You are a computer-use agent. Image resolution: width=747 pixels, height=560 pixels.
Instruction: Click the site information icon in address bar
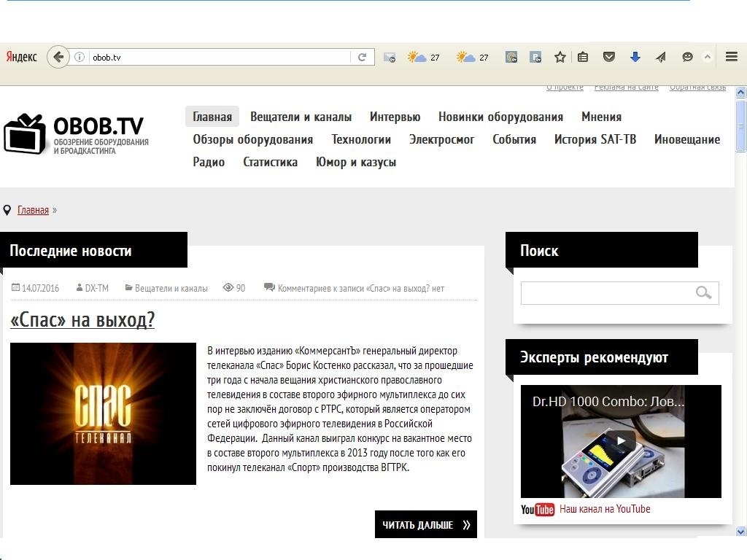pos(80,57)
